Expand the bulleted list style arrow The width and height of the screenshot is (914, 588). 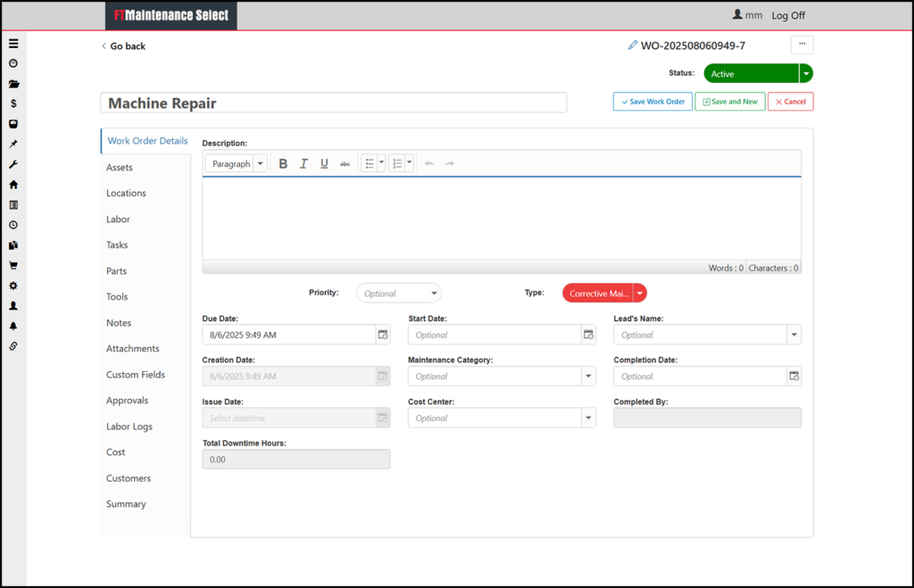tap(382, 162)
